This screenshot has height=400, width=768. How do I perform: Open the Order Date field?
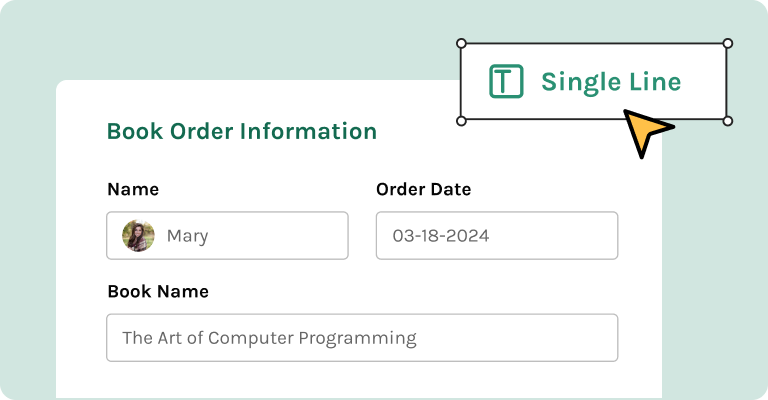497,235
